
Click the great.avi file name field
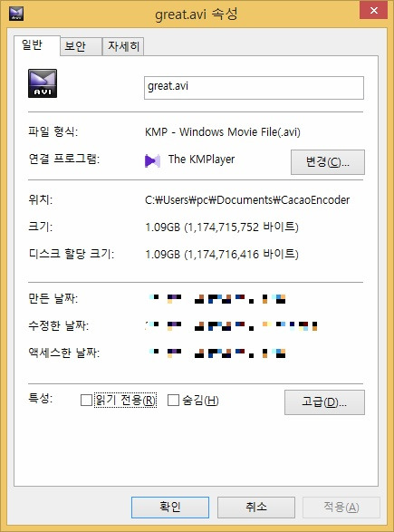[x=254, y=88]
